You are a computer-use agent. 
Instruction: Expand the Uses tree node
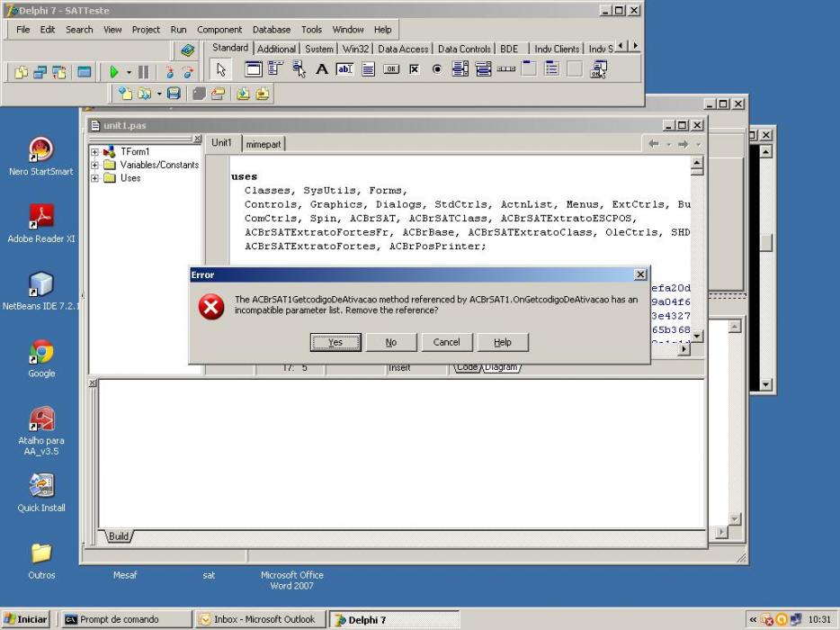click(x=94, y=178)
